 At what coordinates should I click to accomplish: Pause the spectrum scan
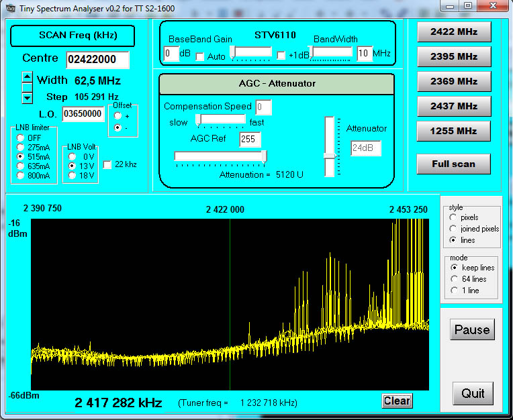(x=472, y=330)
